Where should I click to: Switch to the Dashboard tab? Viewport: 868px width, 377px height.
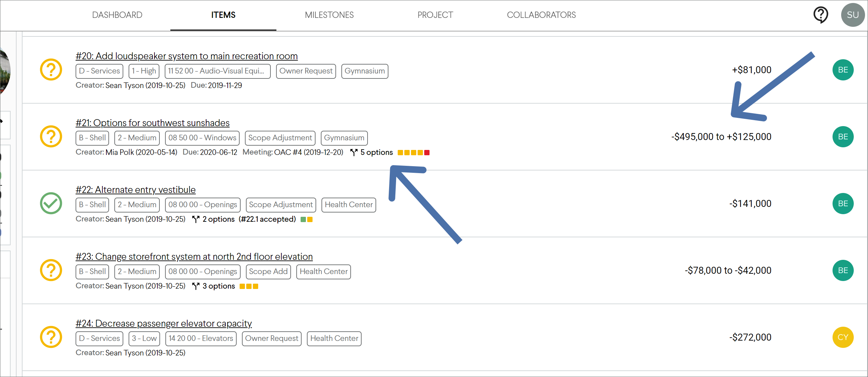coord(117,15)
